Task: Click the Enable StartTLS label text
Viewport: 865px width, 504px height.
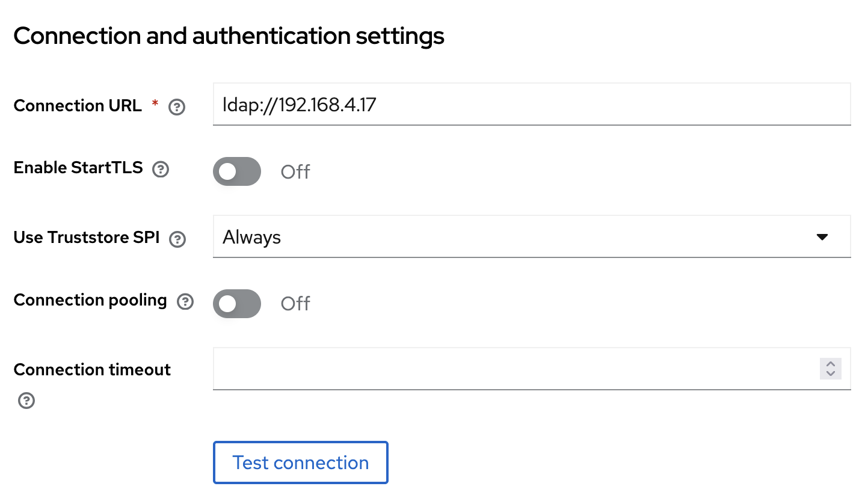Action: (78, 168)
